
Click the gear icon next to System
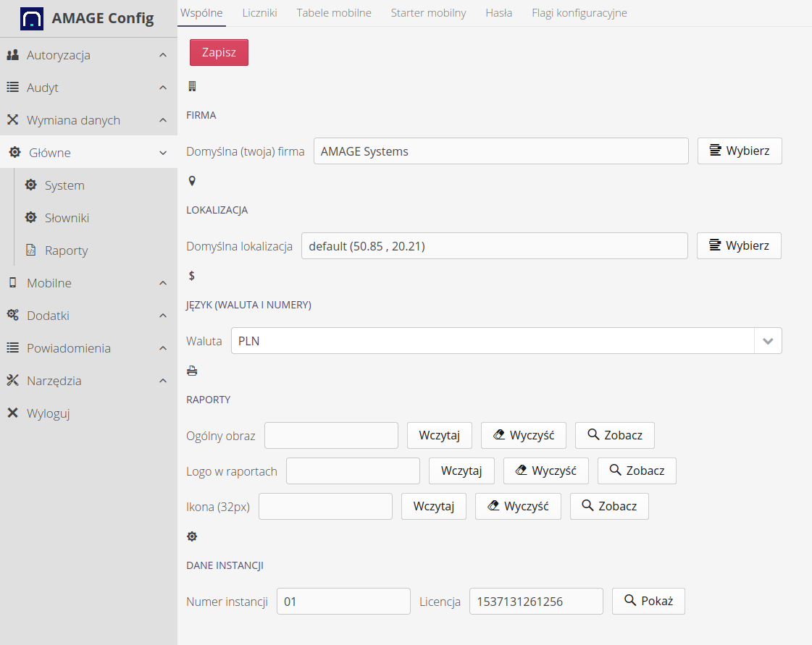[30, 185]
